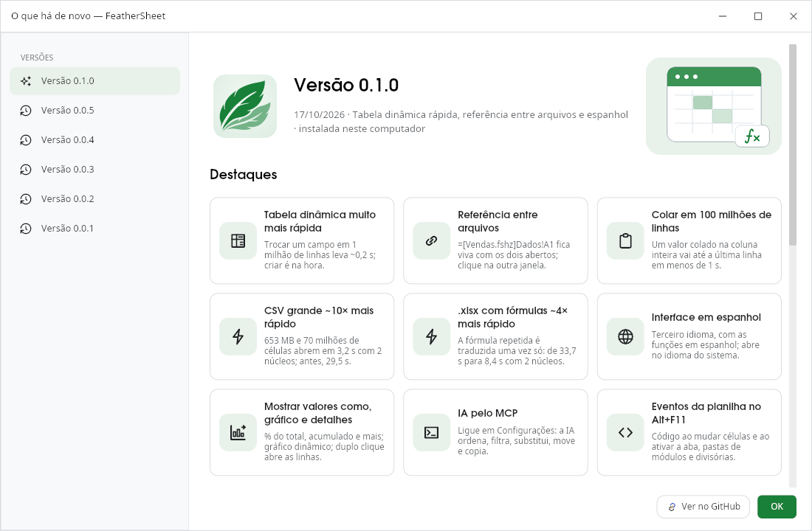Click the "Mostrar valores como, gráfico e detalhes" title

click(x=318, y=413)
